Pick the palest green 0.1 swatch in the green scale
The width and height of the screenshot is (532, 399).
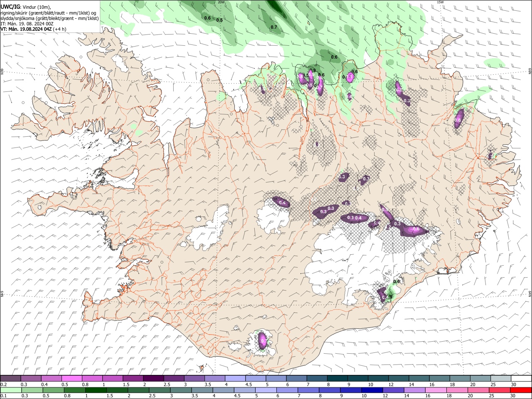click(x=11, y=390)
